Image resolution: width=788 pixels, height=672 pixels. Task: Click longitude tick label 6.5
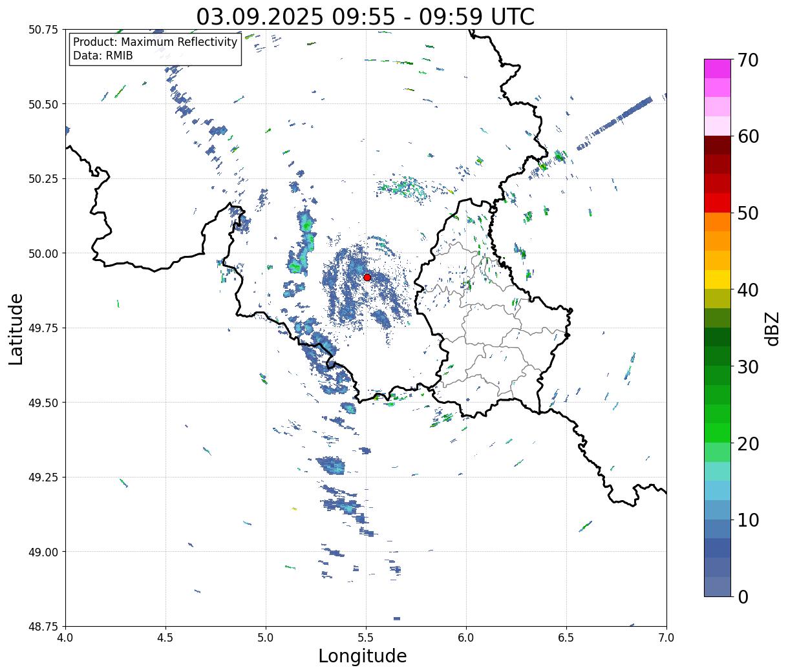click(566, 638)
